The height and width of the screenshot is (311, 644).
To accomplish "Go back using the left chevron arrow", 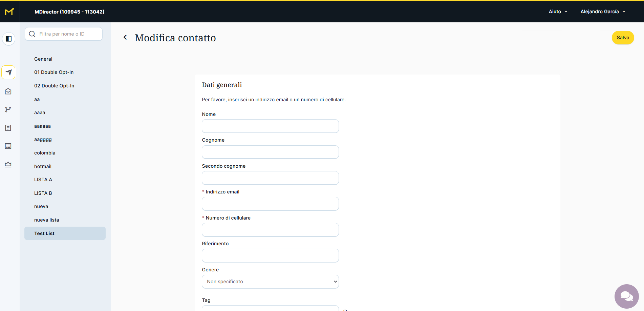I will [x=125, y=37].
